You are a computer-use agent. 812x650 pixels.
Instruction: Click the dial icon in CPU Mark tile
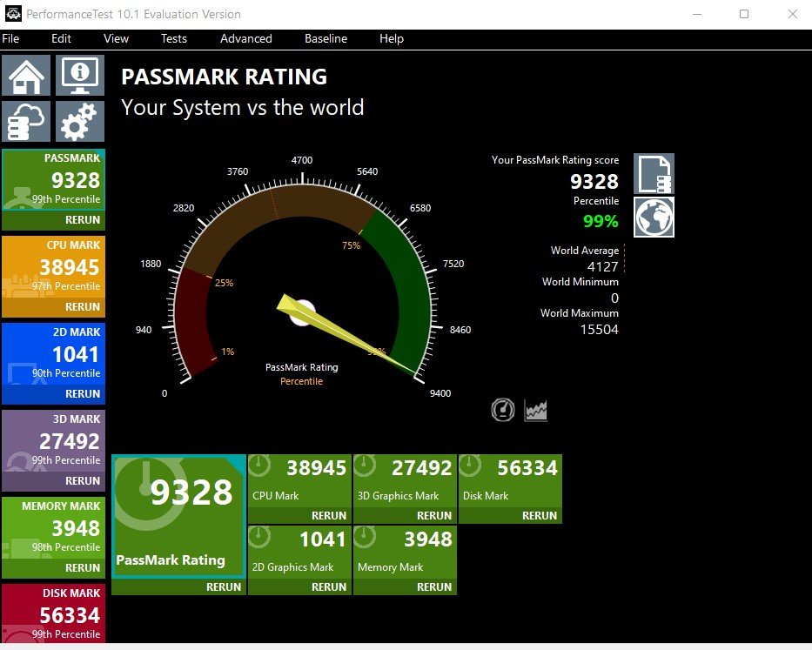coord(259,466)
